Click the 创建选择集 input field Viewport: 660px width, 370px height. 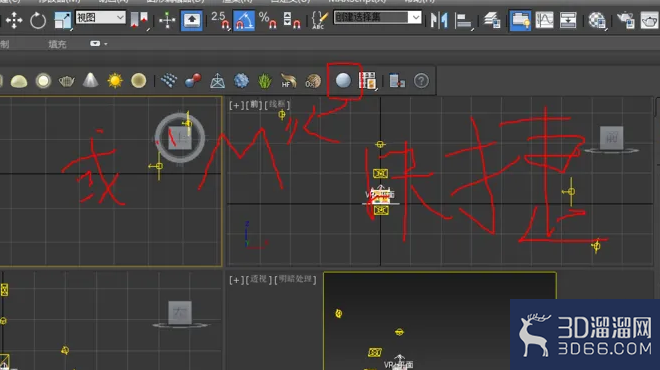click(371, 18)
